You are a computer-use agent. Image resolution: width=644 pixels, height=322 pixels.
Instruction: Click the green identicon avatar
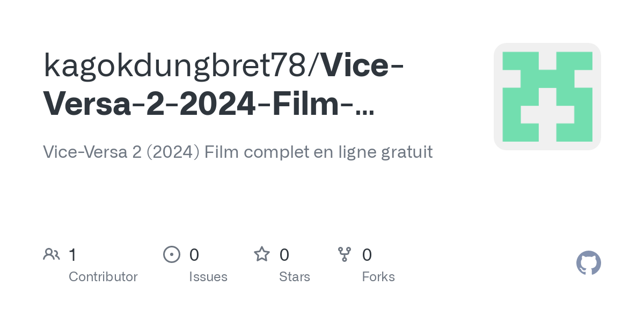point(547,97)
